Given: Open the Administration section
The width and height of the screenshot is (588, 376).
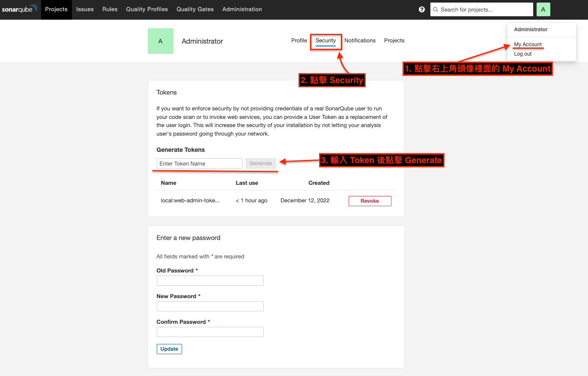Looking at the screenshot, I should click(x=242, y=9).
